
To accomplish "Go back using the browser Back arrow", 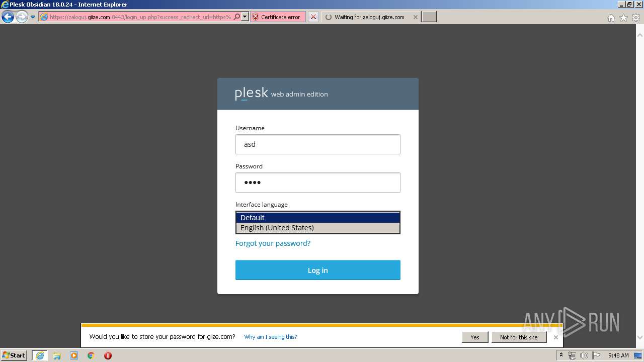I will 8,17.
